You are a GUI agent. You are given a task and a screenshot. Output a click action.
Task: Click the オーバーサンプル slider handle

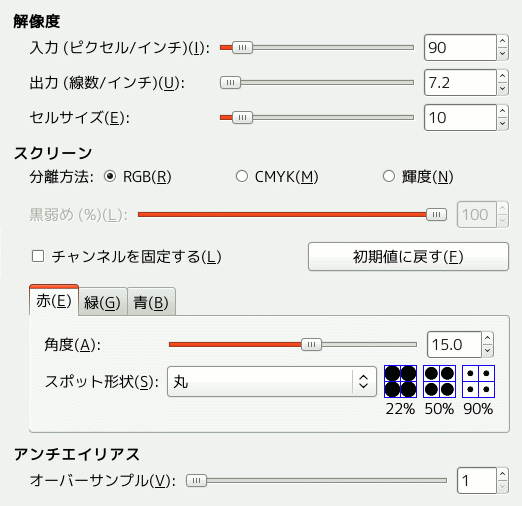coord(196,480)
